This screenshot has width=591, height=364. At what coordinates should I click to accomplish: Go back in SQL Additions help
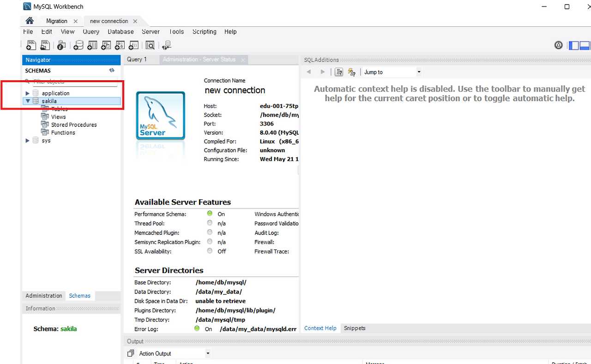[x=309, y=72]
